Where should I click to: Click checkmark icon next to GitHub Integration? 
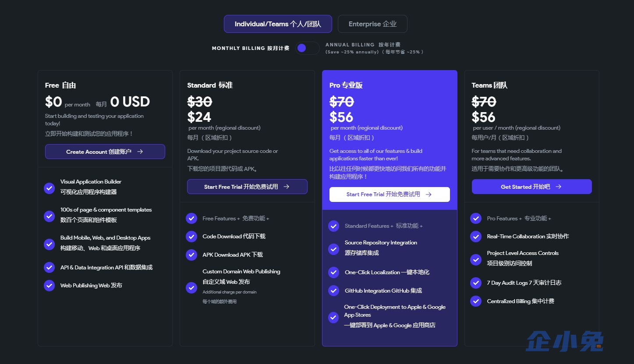[334, 291]
